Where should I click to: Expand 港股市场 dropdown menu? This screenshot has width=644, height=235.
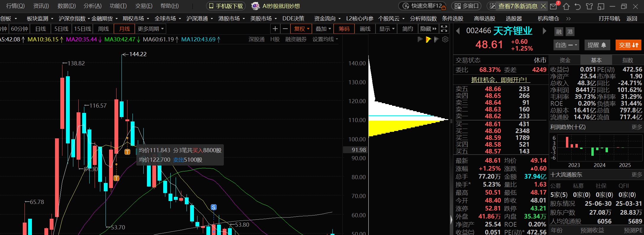click(x=232, y=19)
